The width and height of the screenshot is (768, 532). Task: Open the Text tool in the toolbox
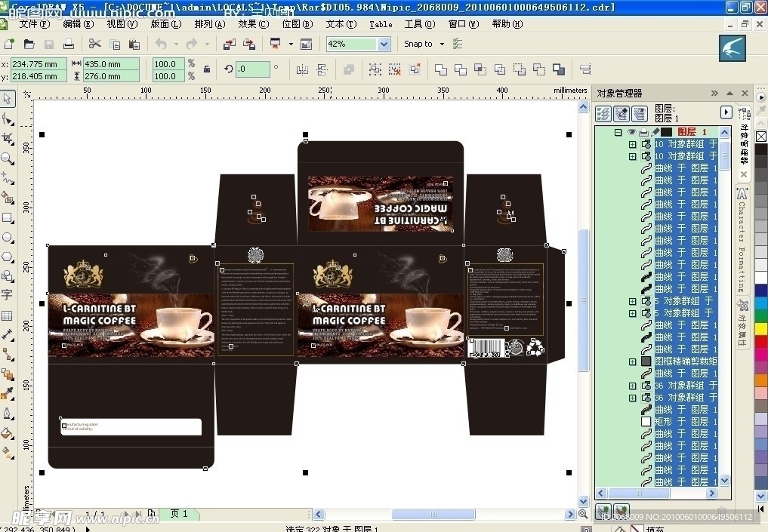(8, 295)
